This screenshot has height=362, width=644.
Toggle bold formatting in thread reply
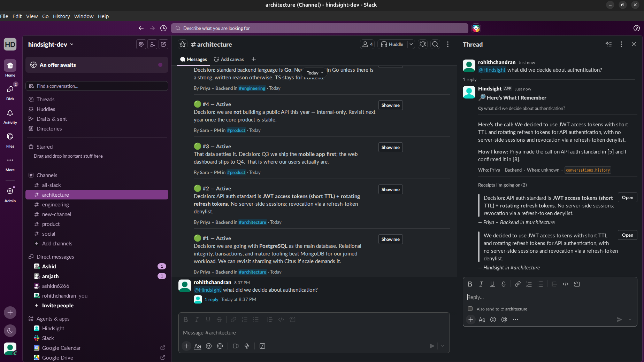click(470, 284)
